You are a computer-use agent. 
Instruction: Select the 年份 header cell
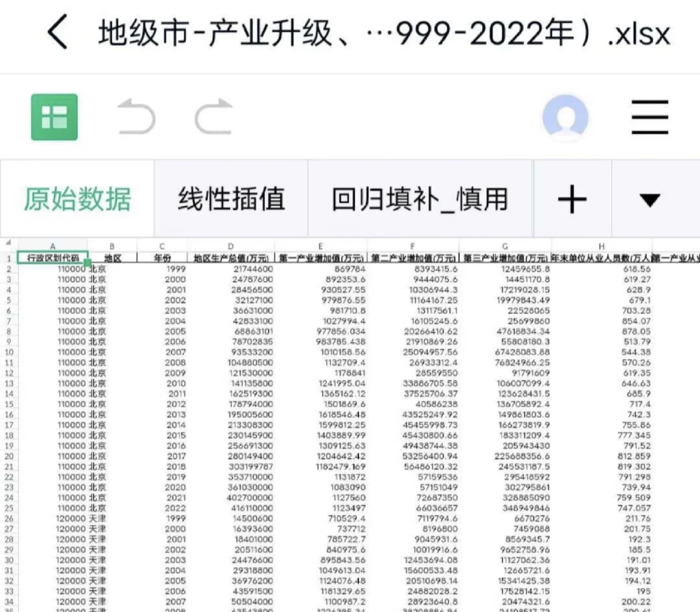click(x=162, y=258)
